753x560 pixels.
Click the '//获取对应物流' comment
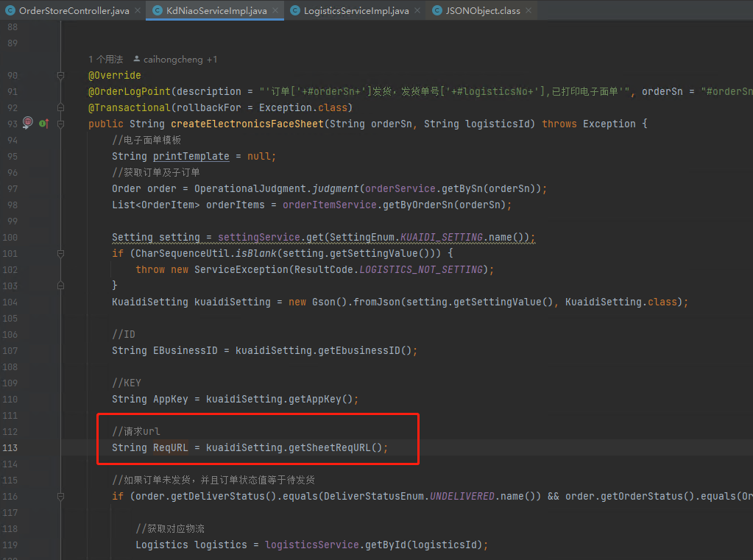click(170, 528)
